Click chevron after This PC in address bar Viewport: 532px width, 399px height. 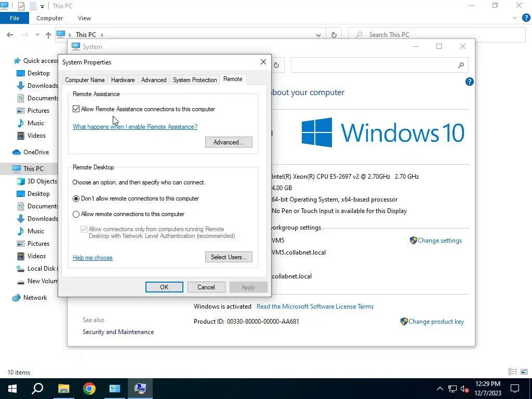click(102, 35)
